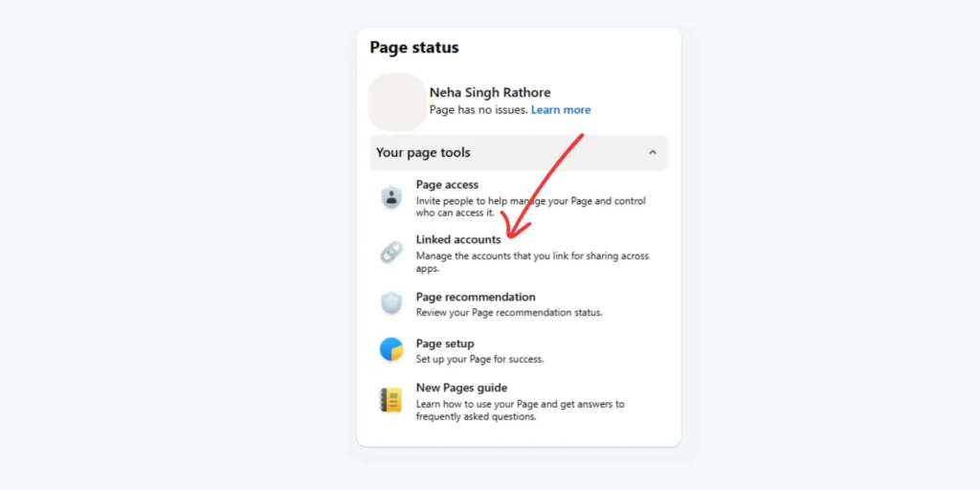Go to the Page recommendation title

(476, 297)
